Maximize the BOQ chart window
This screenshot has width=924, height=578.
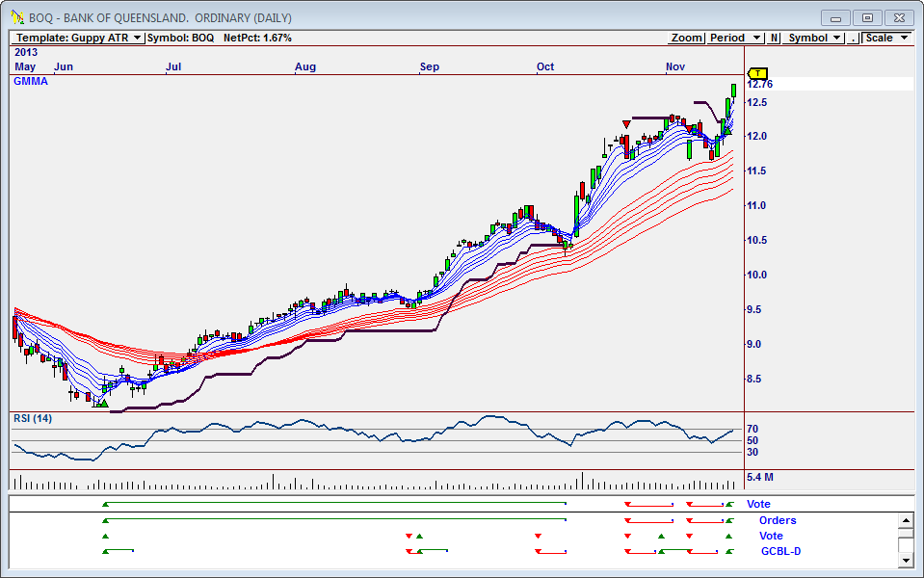867,17
